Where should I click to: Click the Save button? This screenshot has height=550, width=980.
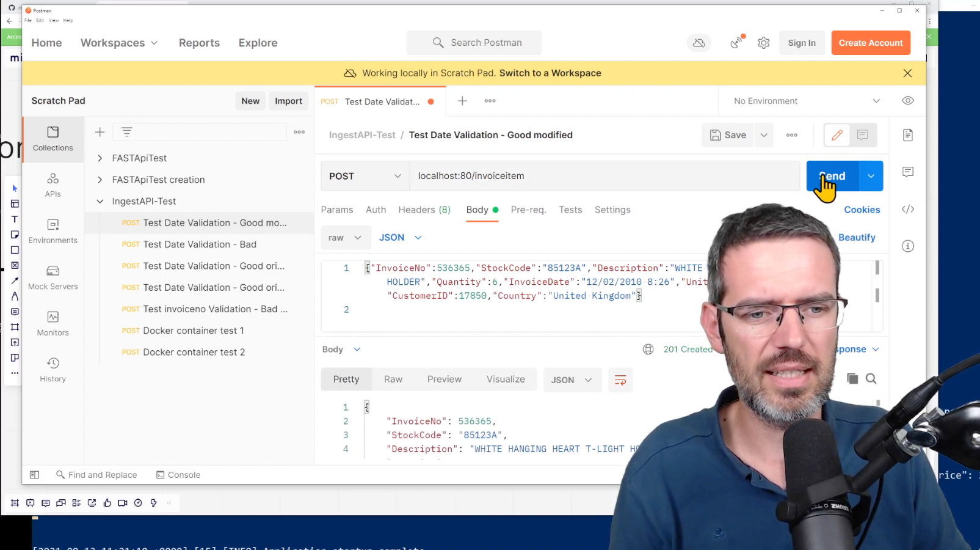tap(728, 135)
